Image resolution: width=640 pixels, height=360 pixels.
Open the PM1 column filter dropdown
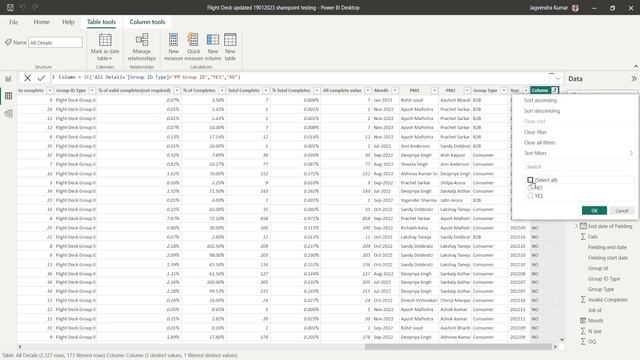[434, 90]
